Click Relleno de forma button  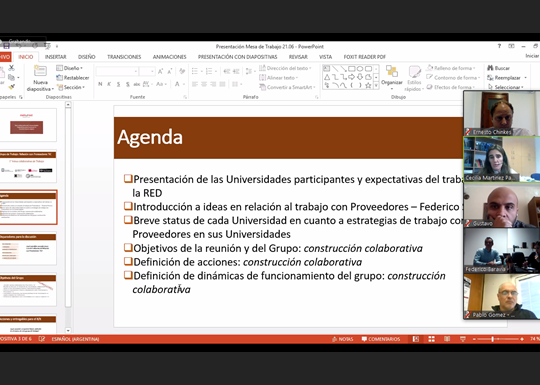coord(451,68)
